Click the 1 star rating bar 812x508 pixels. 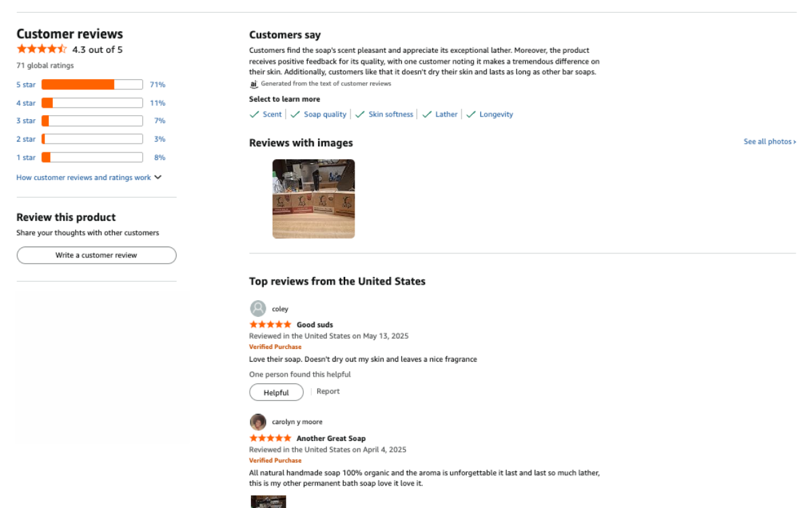click(x=92, y=157)
